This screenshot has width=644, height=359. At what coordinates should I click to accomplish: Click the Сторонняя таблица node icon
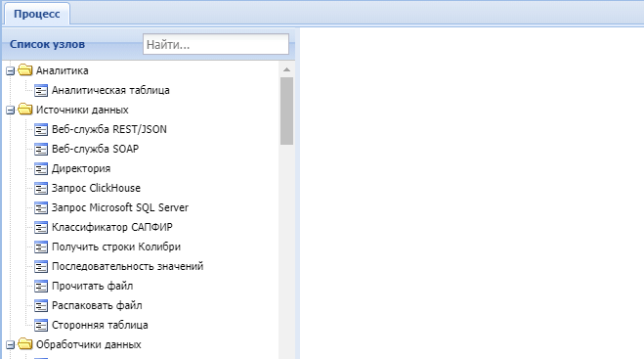pyautogui.click(x=41, y=326)
